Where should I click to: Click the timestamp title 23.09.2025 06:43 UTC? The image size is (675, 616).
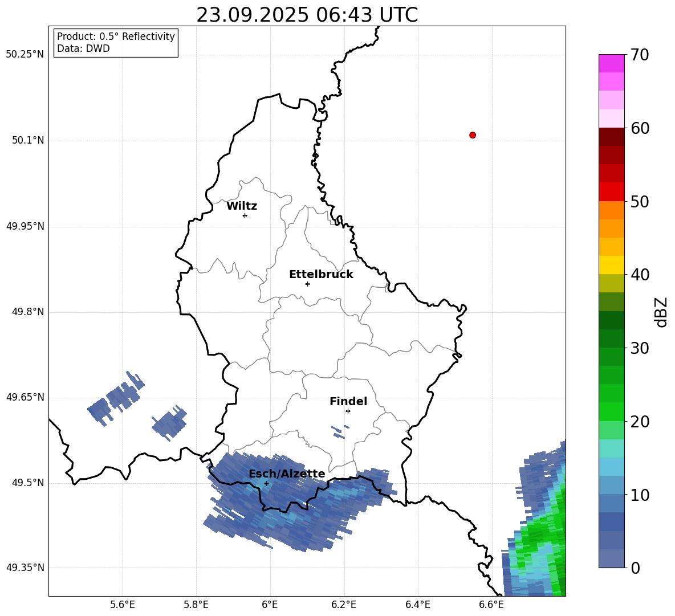click(307, 15)
